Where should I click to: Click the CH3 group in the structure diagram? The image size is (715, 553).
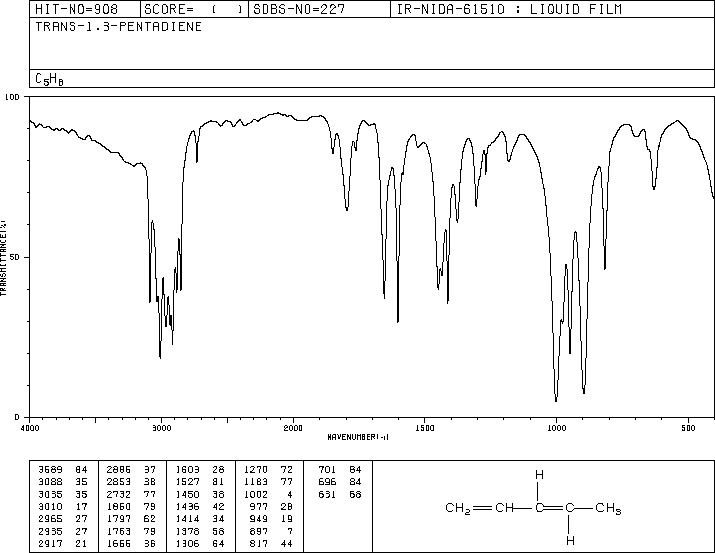point(609,508)
